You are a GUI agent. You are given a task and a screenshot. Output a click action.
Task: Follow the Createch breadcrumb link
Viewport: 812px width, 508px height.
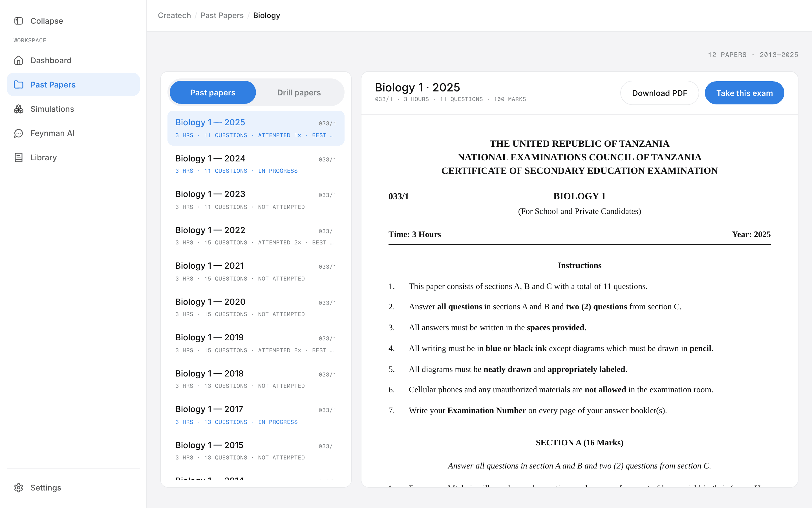coord(174,16)
